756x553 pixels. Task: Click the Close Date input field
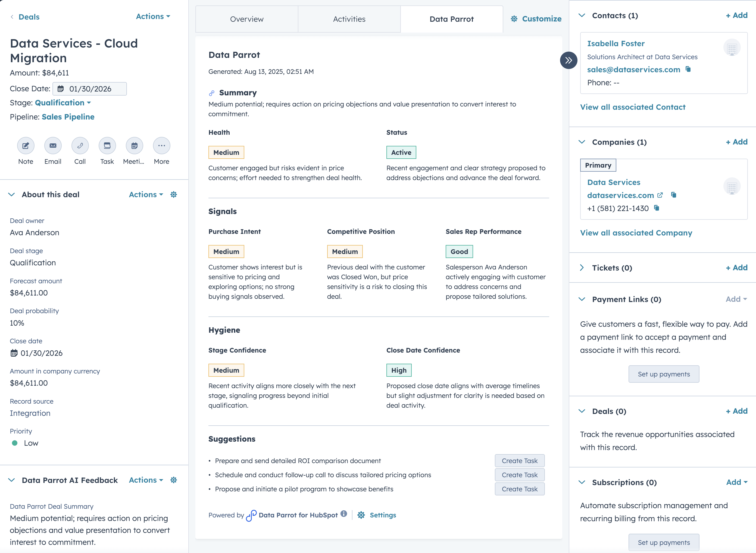click(90, 89)
